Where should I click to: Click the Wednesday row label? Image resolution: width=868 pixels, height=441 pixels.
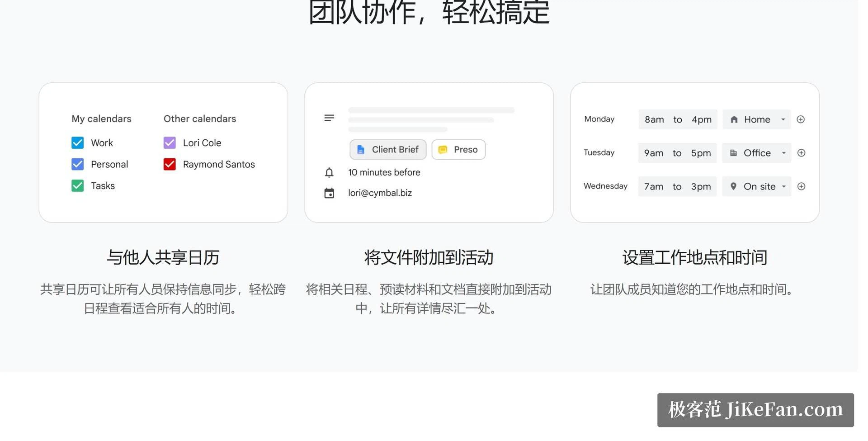(x=606, y=186)
